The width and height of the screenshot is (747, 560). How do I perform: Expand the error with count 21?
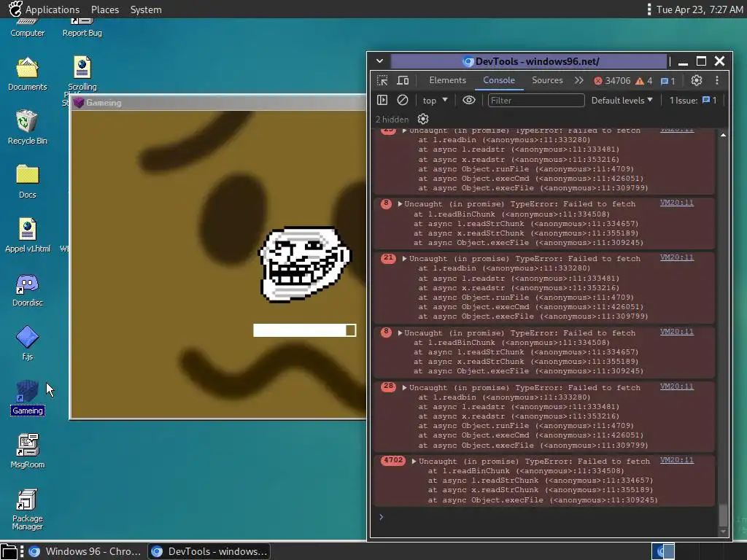404,259
